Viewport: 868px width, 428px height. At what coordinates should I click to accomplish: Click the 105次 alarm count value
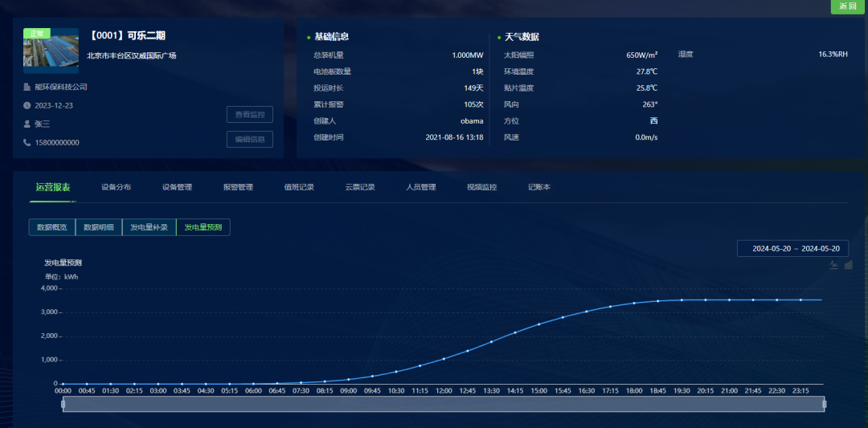click(474, 104)
